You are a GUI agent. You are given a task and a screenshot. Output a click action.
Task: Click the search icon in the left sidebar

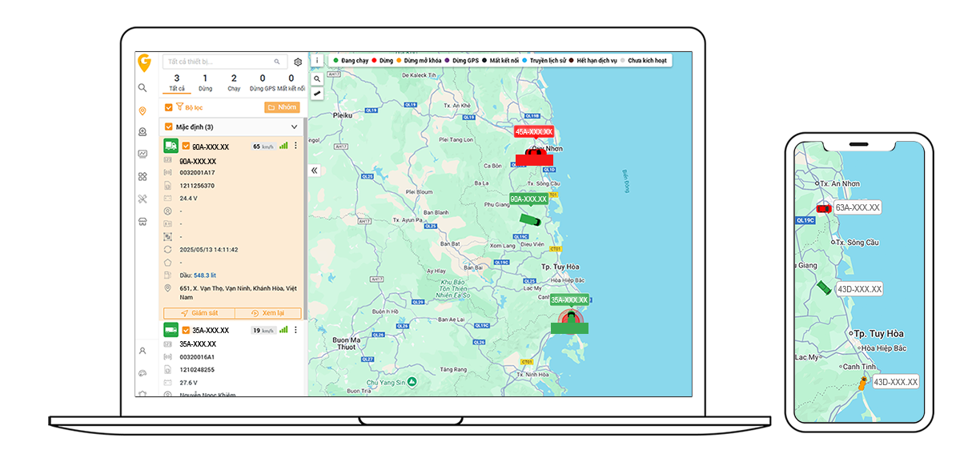(143, 88)
